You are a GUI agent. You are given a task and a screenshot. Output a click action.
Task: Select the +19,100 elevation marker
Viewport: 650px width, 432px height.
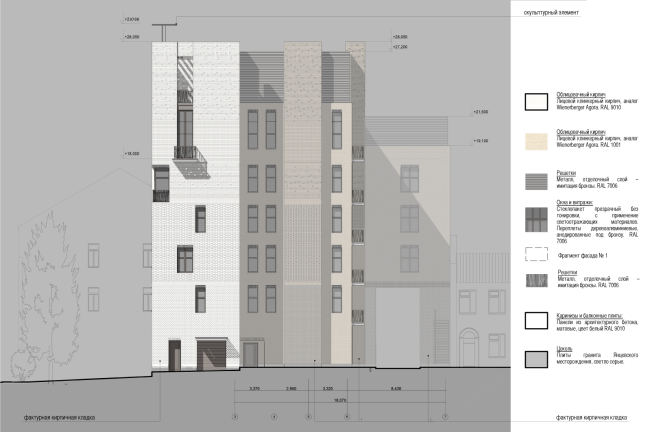[x=480, y=141]
